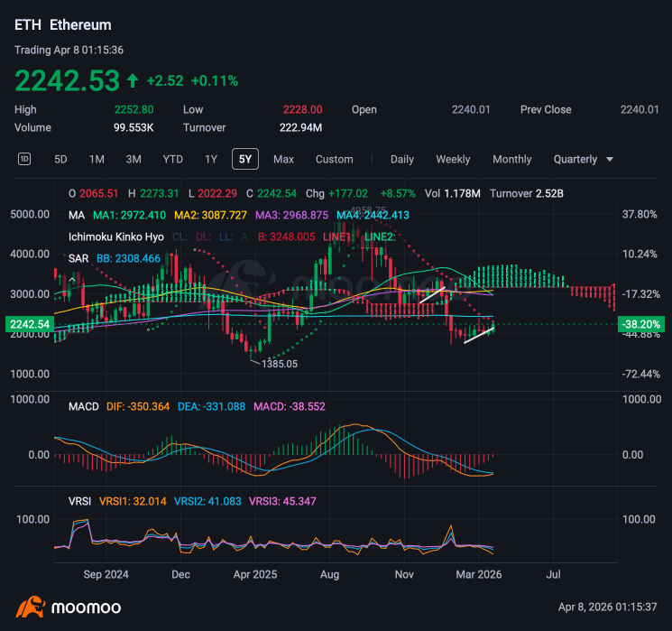Select the 1Y range
This screenshot has height=631, width=672.
tap(211, 160)
